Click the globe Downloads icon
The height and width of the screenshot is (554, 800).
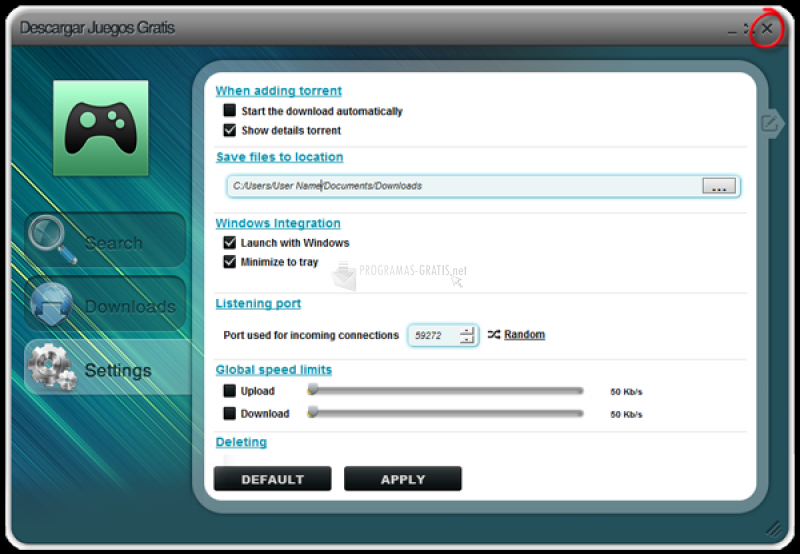coord(51,305)
